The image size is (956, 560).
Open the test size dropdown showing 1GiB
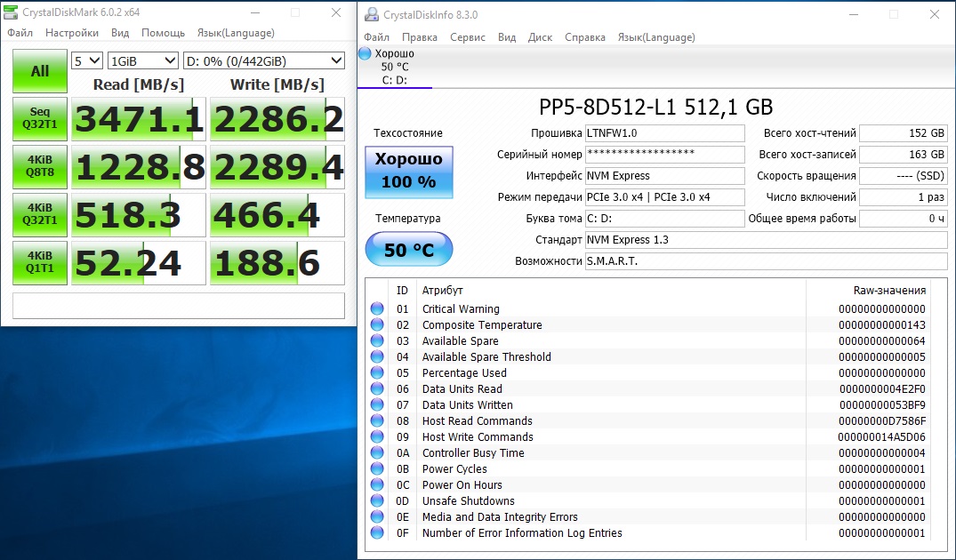(142, 61)
